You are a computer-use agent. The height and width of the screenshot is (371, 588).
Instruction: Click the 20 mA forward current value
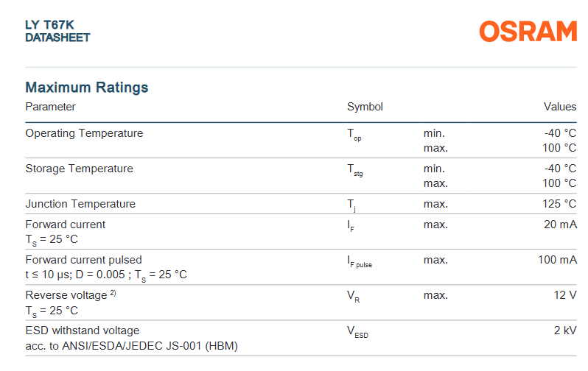click(x=560, y=225)
